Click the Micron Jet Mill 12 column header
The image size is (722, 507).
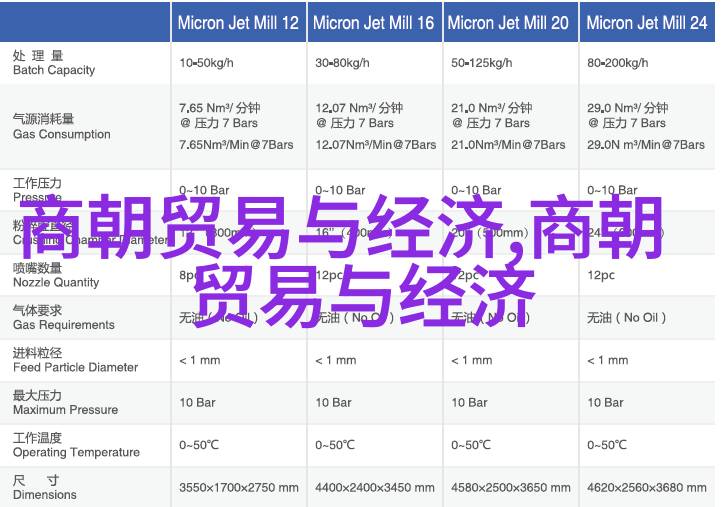click(239, 23)
